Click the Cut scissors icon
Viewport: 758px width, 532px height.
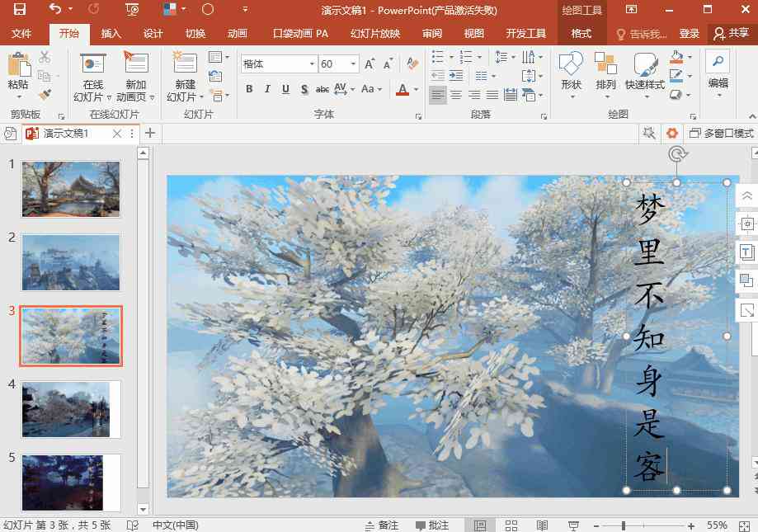(45, 57)
